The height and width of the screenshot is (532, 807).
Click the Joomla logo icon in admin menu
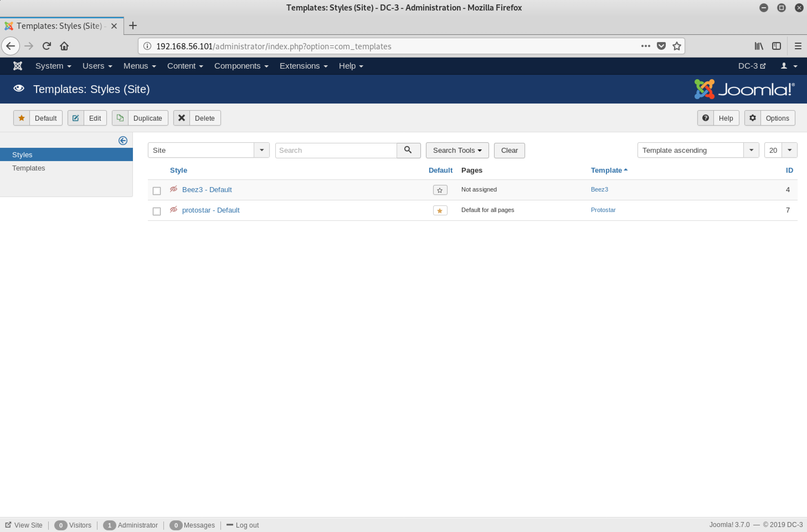coord(18,66)
